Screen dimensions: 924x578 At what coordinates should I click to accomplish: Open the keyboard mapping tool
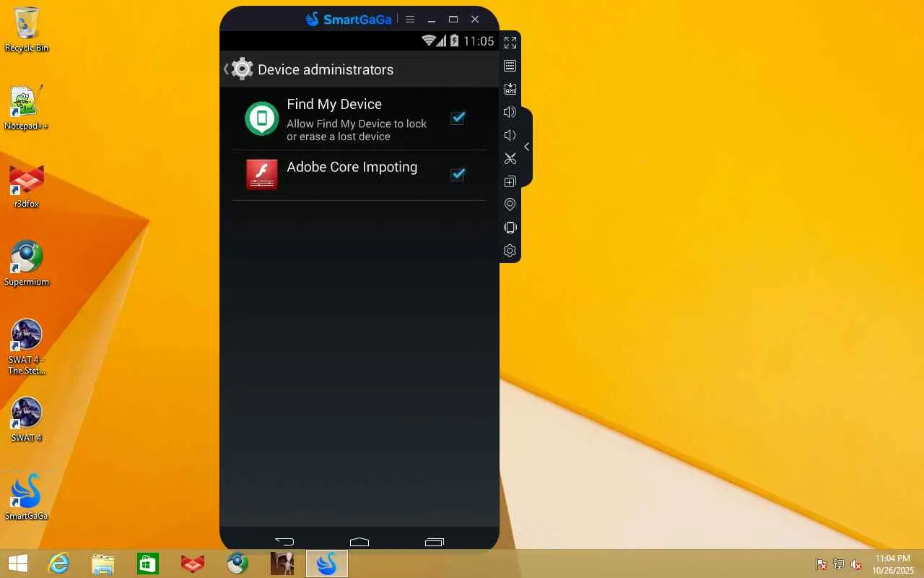510,66
